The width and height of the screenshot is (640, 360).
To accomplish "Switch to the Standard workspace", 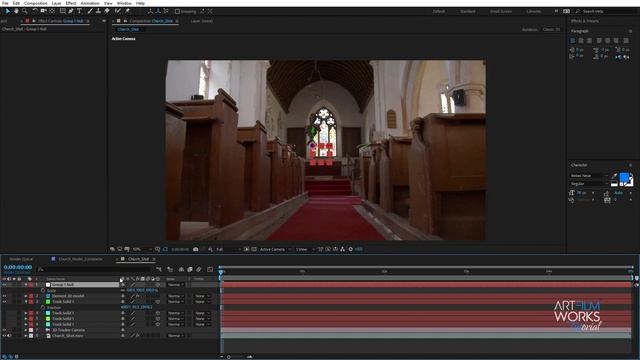I will [x=468, y=11].
